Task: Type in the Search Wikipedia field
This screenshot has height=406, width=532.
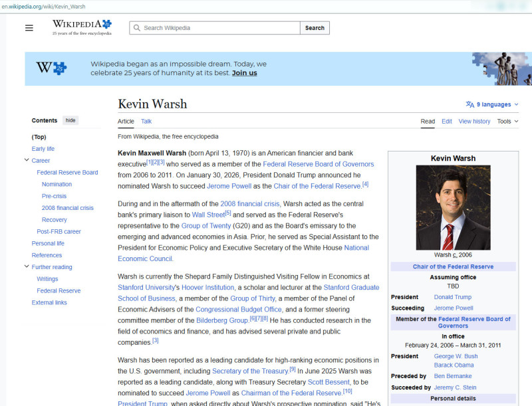Action: point(219,28)
